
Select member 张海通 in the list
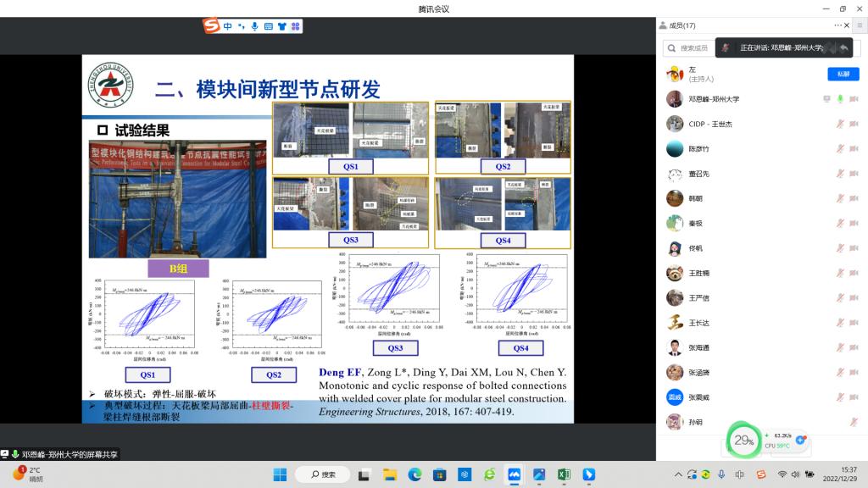(x=699, y=347)
